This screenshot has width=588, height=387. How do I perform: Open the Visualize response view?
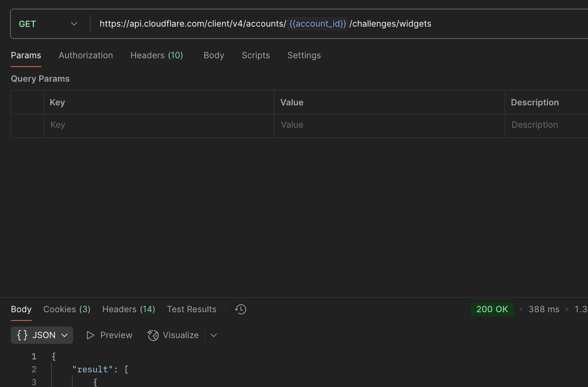173,335
